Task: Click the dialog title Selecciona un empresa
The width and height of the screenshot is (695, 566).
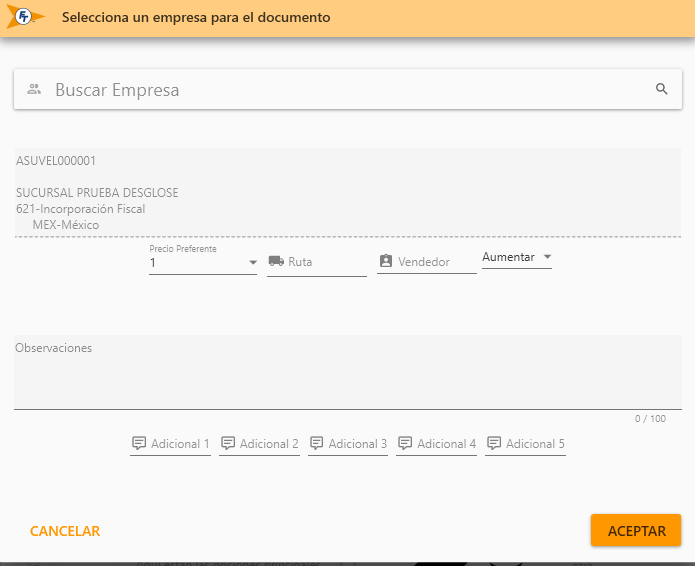Action: coord(196,17)
